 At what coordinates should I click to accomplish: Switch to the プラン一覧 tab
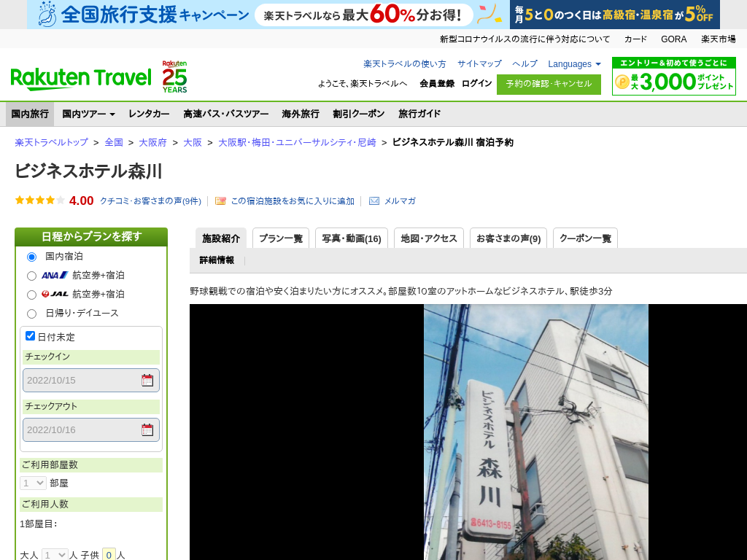tap(281, 238)
